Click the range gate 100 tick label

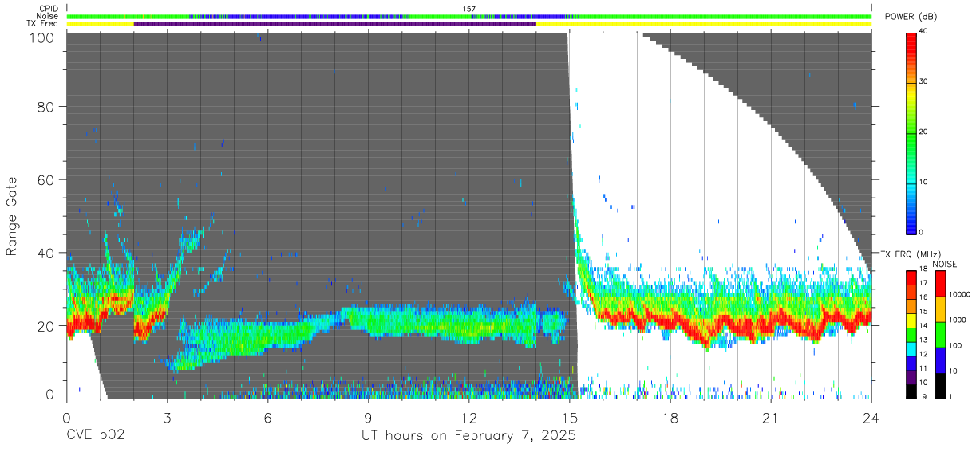tap(41, 37)
